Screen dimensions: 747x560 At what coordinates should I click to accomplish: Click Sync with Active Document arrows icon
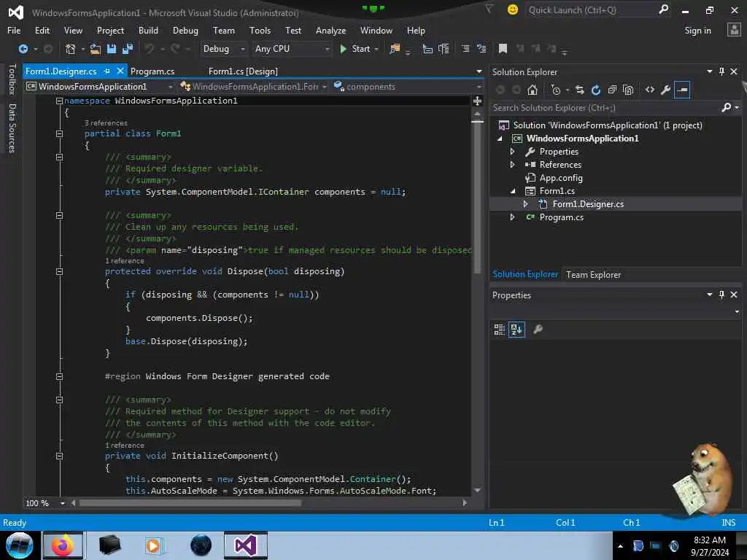pos(579,90)
